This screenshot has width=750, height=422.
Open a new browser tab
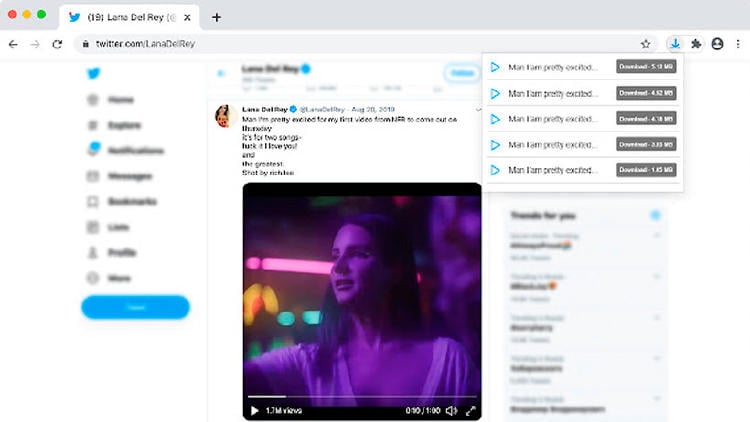tap(216, 17)
